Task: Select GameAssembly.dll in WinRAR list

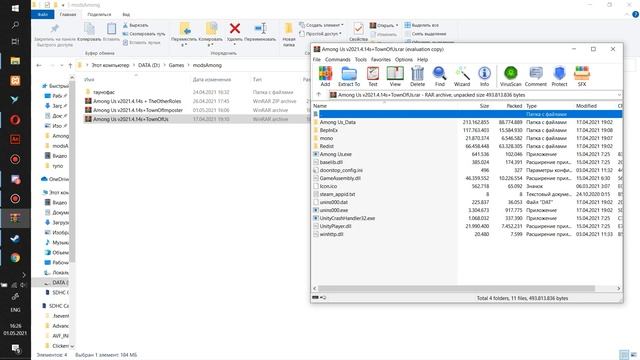Action: (x=340, y=178)
